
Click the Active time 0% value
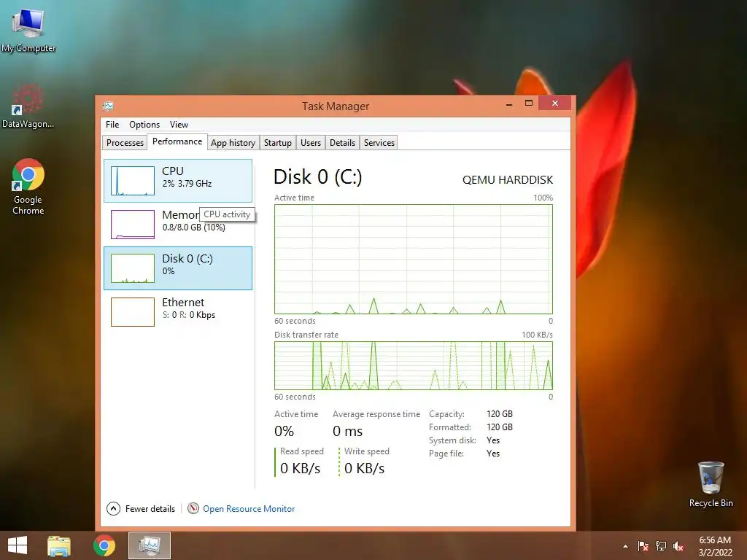[284, 432]
